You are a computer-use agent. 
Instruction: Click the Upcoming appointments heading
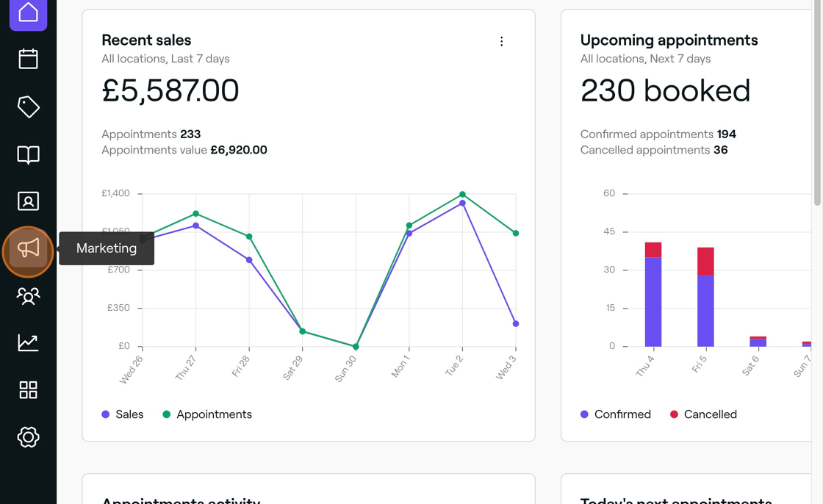coord(669,40)
